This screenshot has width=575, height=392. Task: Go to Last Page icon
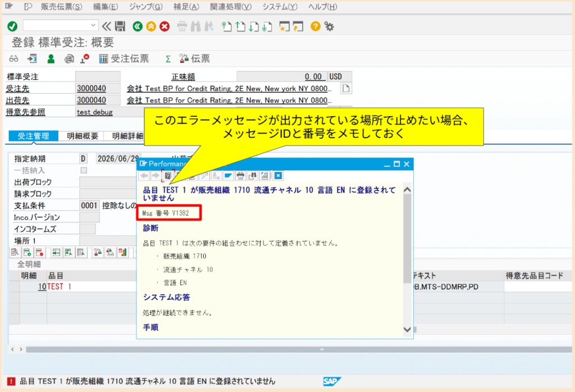tap(267, 26)
